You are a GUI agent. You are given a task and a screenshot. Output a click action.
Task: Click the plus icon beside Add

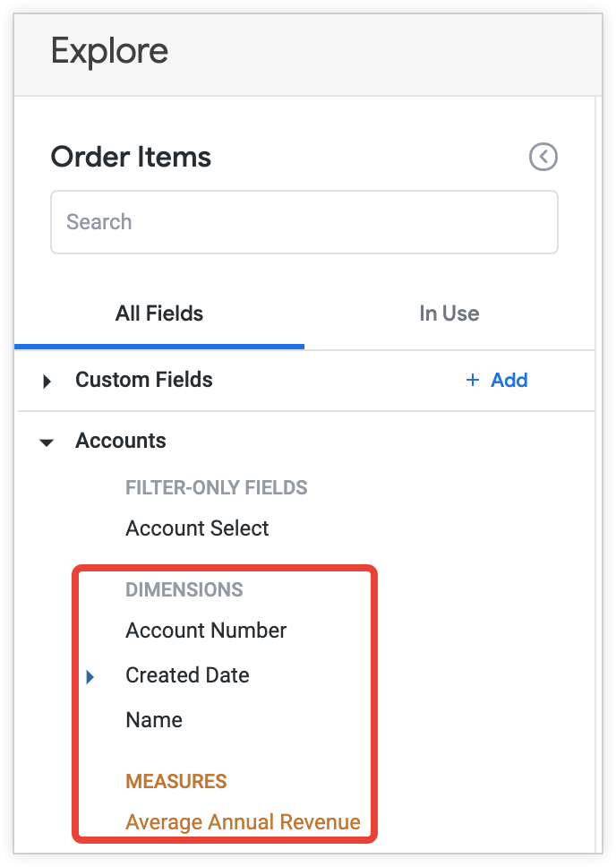point(473,380)
